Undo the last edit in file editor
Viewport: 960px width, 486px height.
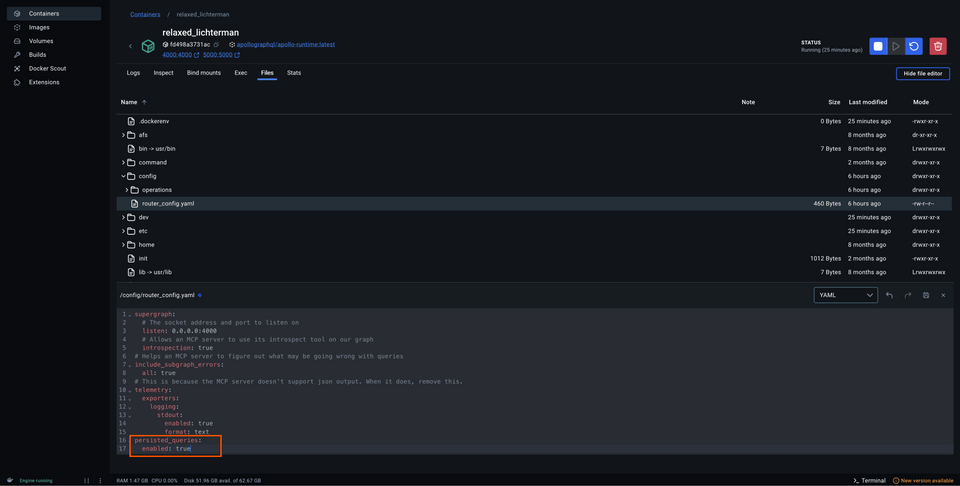(890, 295)
